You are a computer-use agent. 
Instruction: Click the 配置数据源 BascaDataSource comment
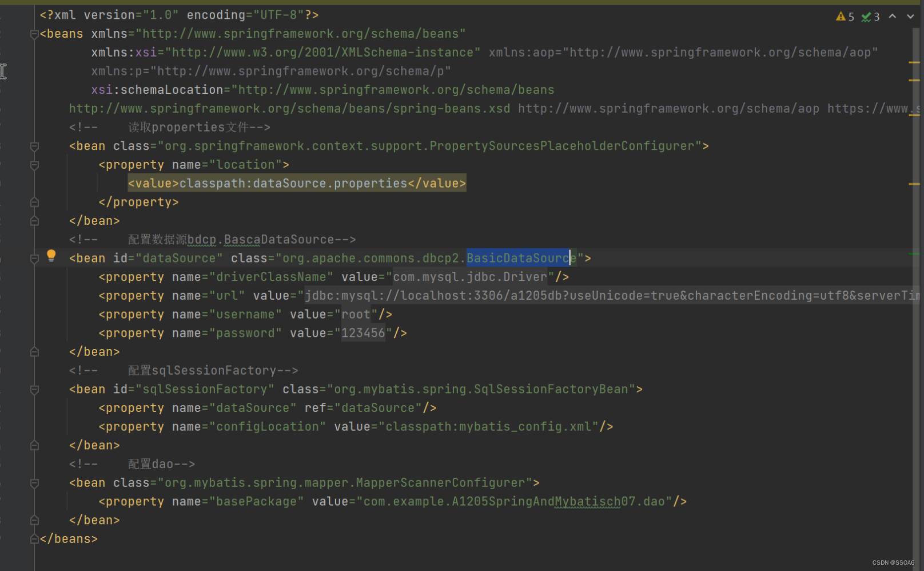pyautogui.click(x=212, y=239)
